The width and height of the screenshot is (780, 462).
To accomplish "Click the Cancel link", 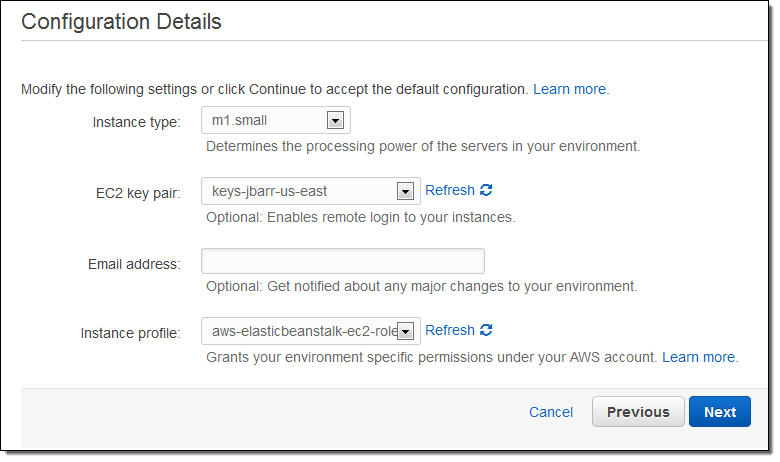I will 551,412.
